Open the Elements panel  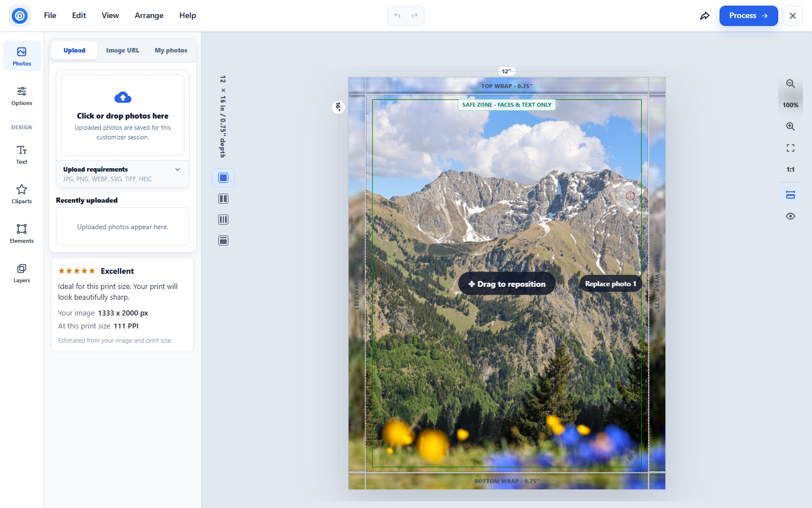pyautogui.click(x=22, y=233)
